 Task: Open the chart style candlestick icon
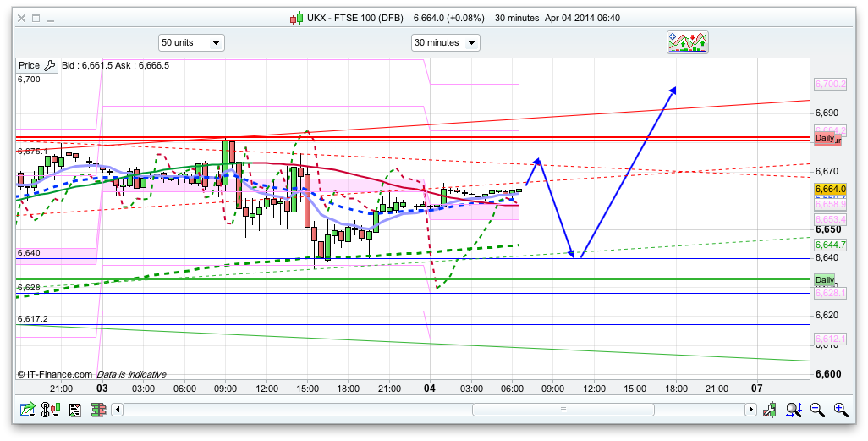pyautogui.click(x=52, y=410)
